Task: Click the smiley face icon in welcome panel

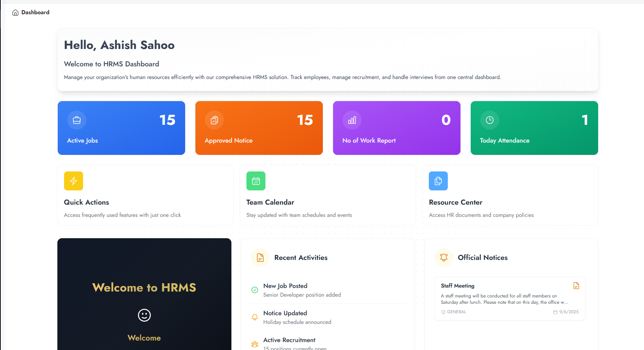Action: pyautogui.click(x=144, y=315)
